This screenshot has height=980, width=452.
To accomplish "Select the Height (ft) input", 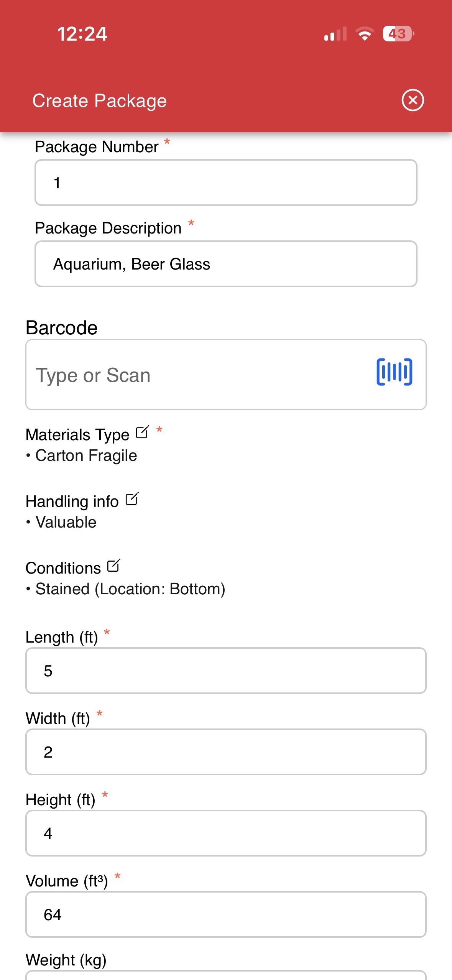I will click(226, 833).
